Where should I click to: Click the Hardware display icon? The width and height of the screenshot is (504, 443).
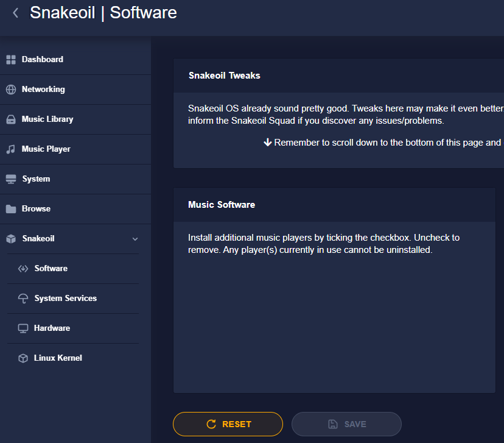point(23,328)
